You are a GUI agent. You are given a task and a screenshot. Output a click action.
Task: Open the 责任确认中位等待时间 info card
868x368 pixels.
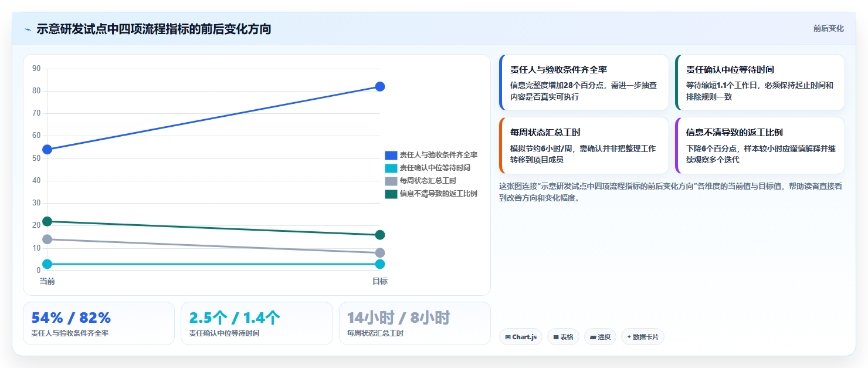pos(760,83)
